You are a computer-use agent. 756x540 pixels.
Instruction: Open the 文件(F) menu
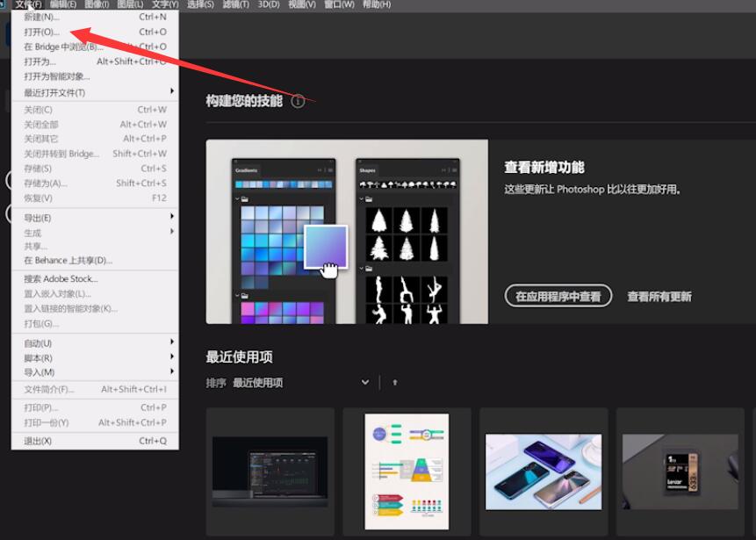[x=28, y=4]
